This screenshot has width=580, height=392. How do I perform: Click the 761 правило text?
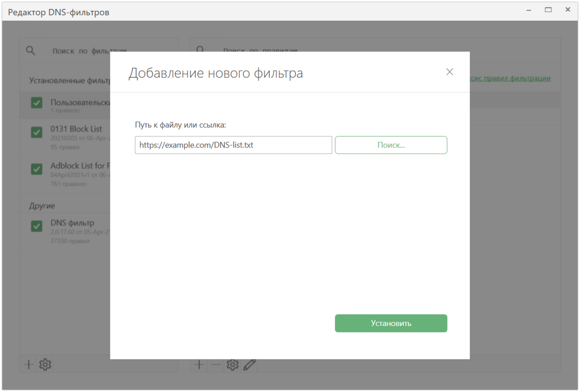pos(68,184)
